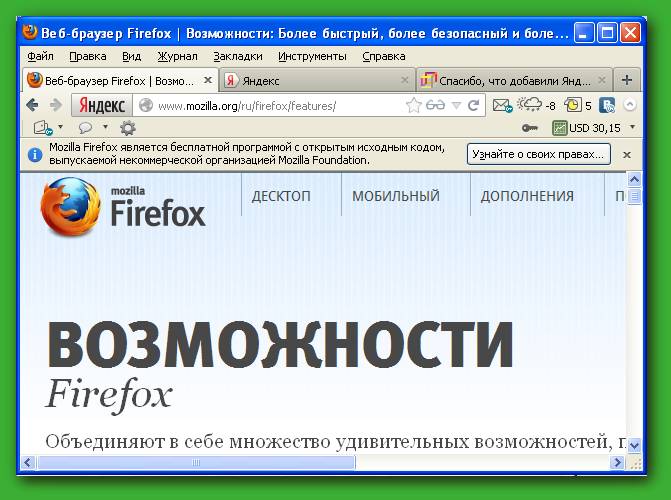Click the ДЕСКТОП navigation link

coord(281,196)
